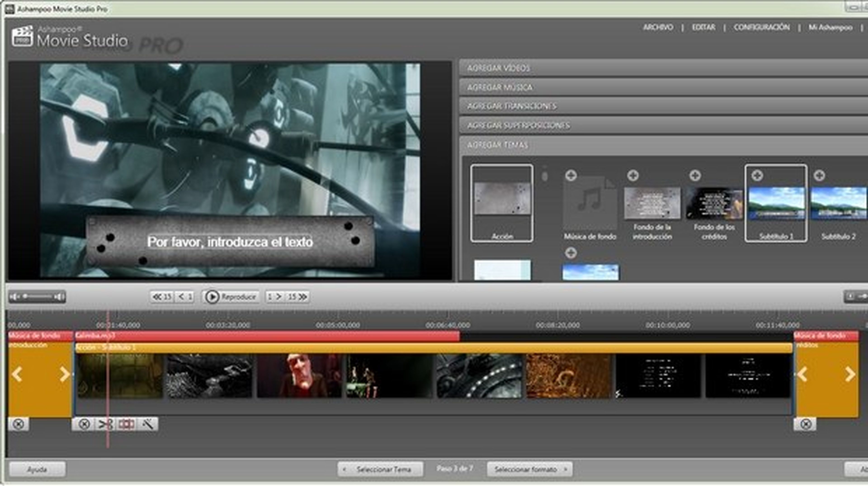868x486 pixels.
Task: Click the Ayuda button
Action: click(37, 469)
